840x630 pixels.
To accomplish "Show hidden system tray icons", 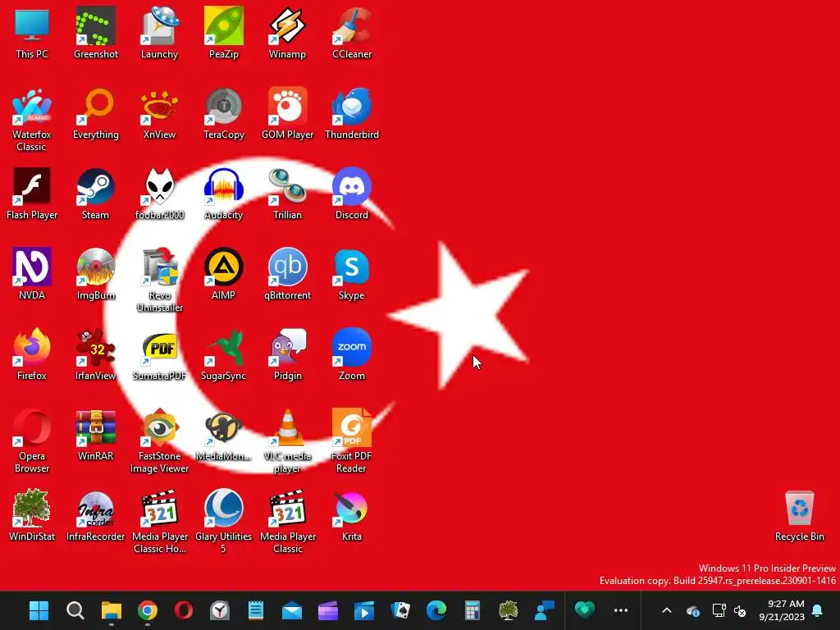I will [x=667, y=610].
